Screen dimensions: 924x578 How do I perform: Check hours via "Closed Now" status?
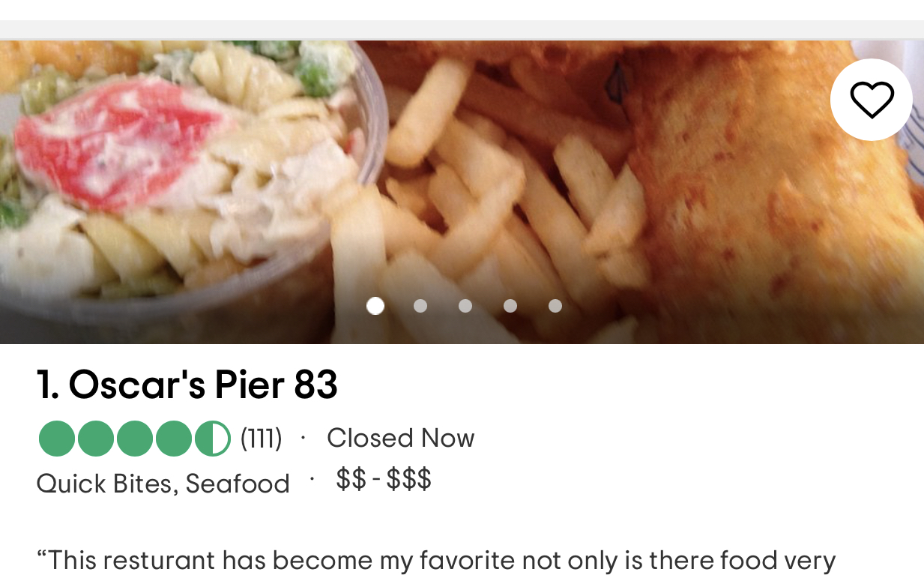(x=401, y=438)
